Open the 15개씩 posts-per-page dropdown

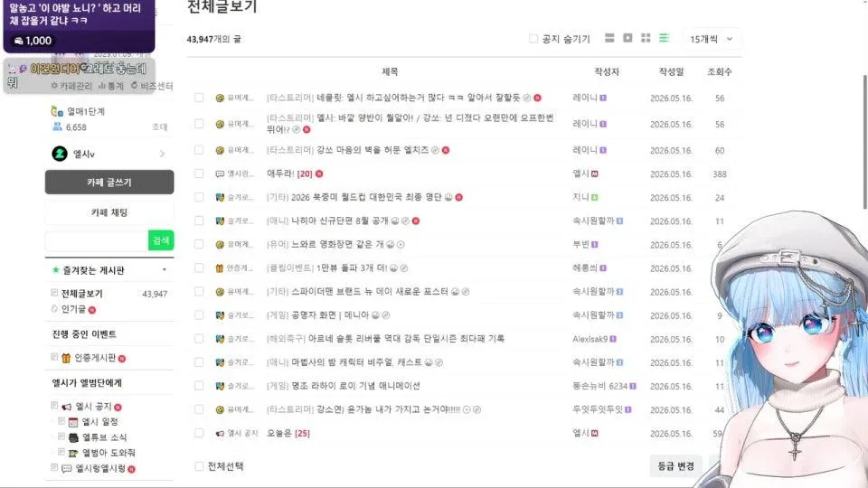(712, 39)
